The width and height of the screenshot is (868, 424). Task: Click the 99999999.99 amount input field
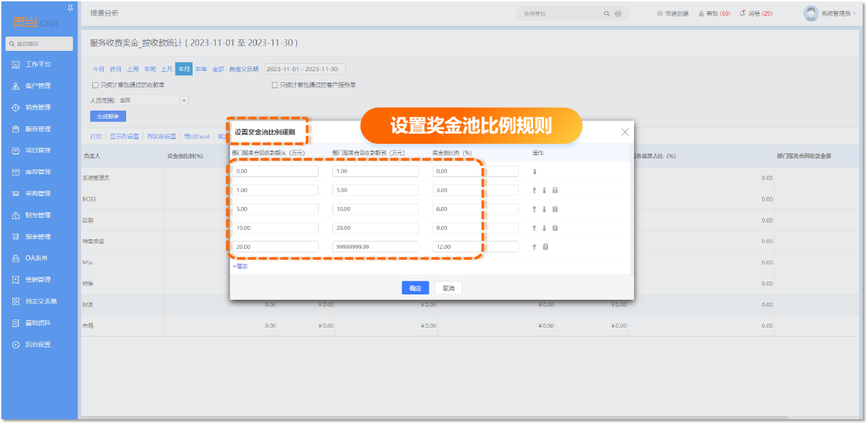click(375, 247)
